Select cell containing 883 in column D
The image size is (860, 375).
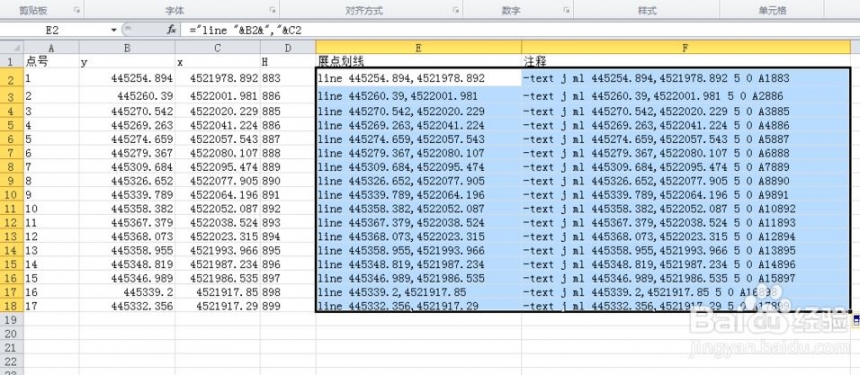(x=288, y=78)
